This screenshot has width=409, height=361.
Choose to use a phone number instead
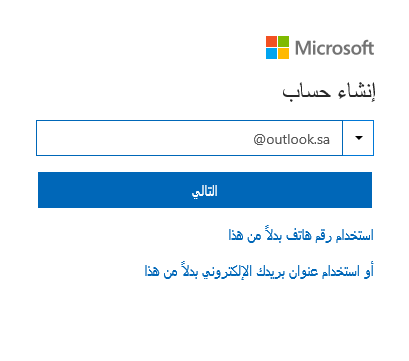coord(301,235)
